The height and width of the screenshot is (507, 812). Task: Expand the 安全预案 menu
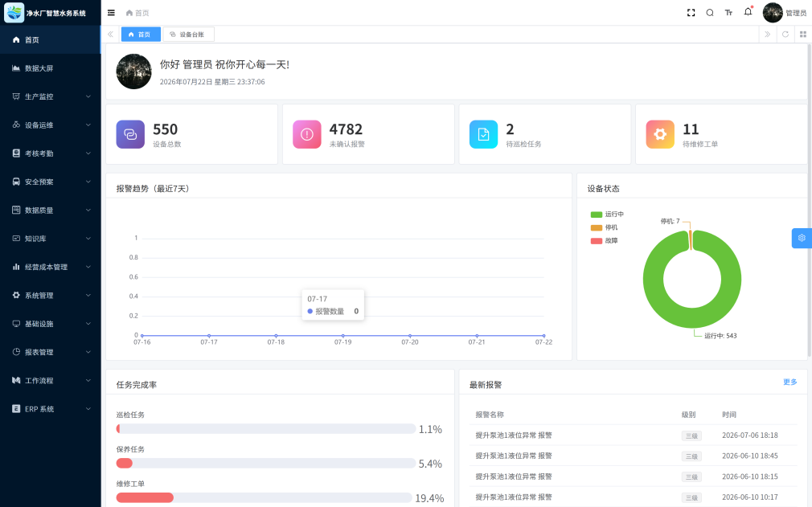point(50,182)
